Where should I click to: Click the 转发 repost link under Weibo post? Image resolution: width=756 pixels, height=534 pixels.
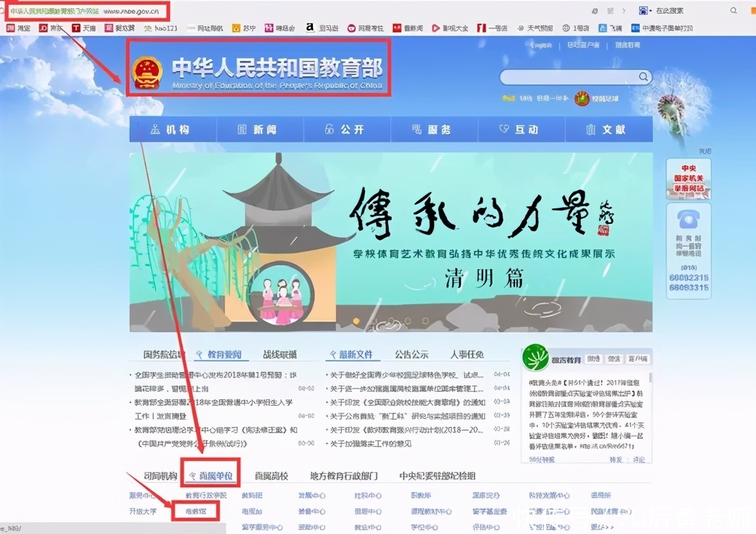pos(617,461)
